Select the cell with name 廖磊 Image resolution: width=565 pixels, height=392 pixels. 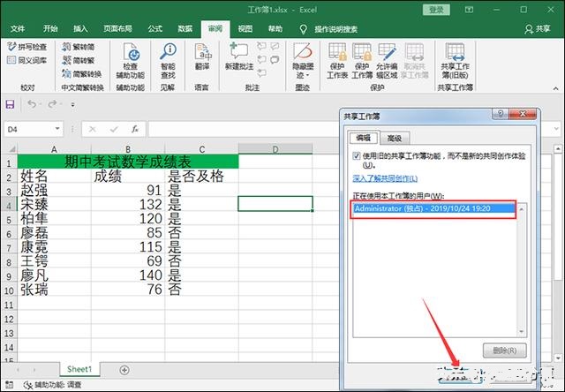(55, 232)
